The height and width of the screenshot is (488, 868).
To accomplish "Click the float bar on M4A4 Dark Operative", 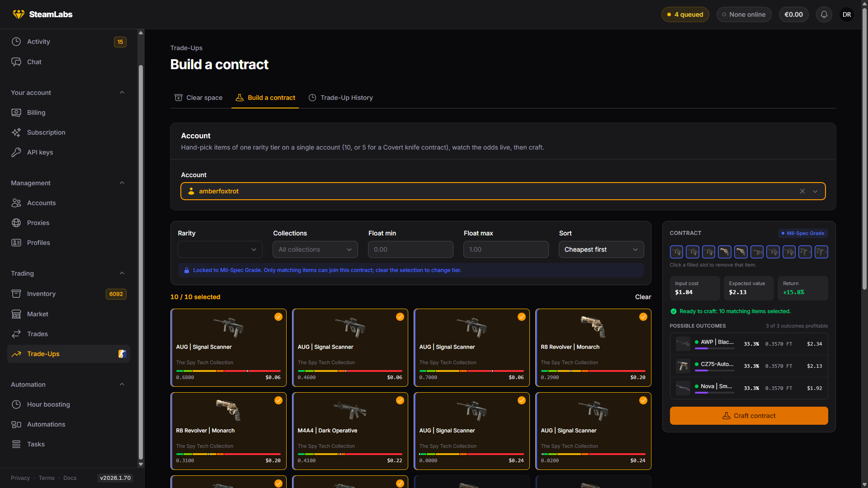I will coord(350,454).
